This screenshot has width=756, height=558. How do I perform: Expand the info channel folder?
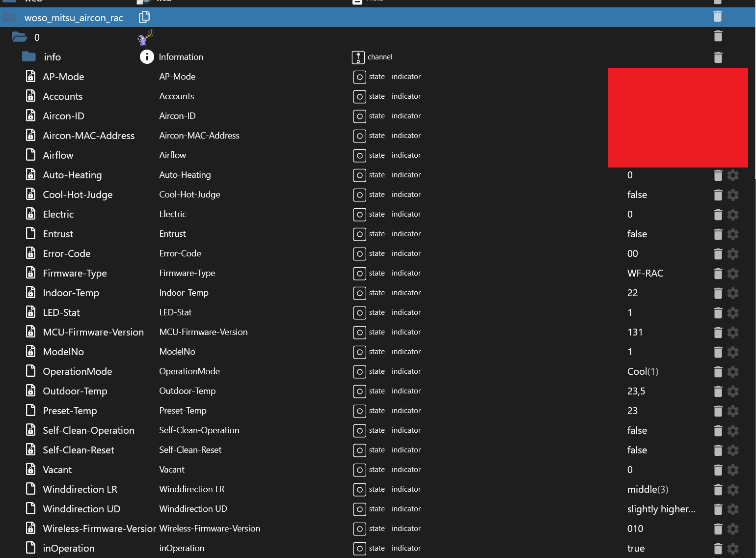tap(29, 57)
